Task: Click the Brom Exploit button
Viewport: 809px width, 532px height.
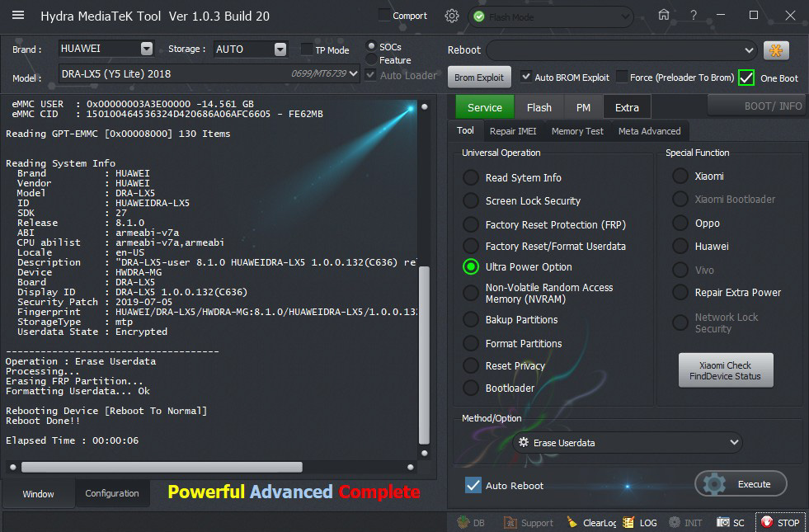Action: point(479,78)
